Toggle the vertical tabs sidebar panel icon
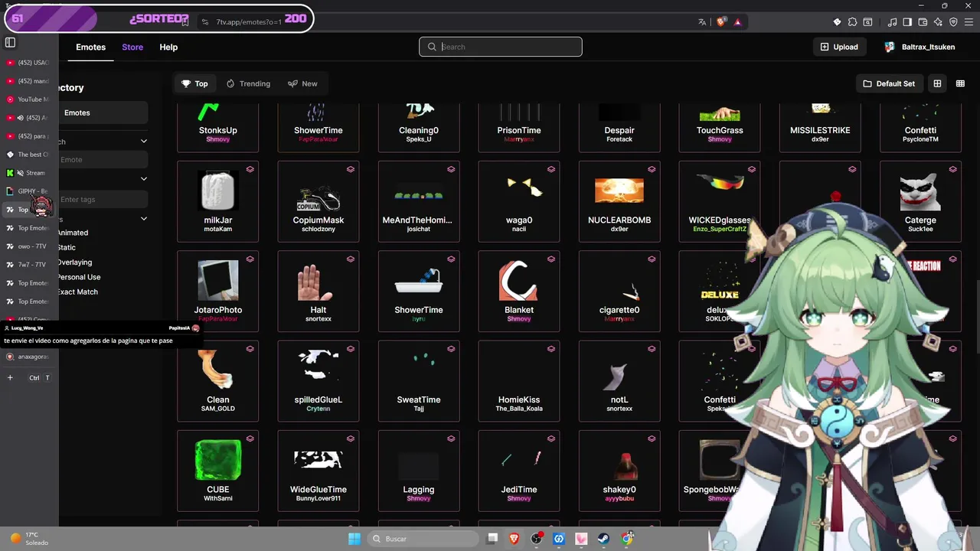 10,42
